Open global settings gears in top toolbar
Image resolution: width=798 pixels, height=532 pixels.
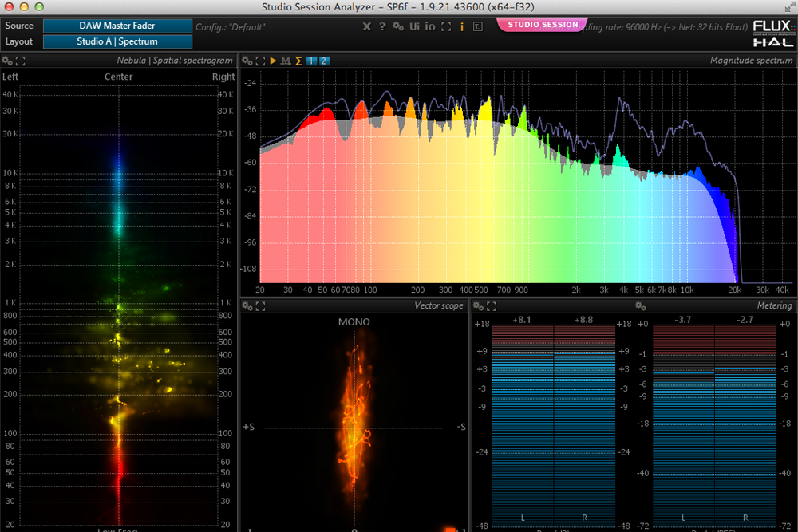(398, 27)
